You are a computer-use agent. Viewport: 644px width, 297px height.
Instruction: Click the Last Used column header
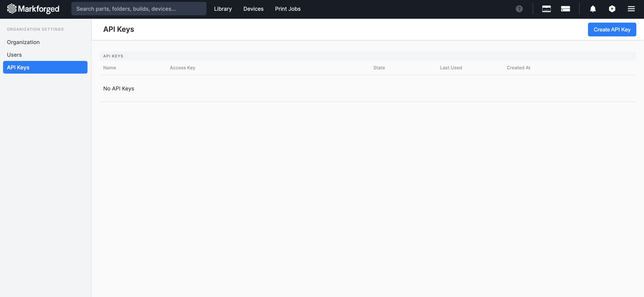pyautogui.click(x=451, y=68)
